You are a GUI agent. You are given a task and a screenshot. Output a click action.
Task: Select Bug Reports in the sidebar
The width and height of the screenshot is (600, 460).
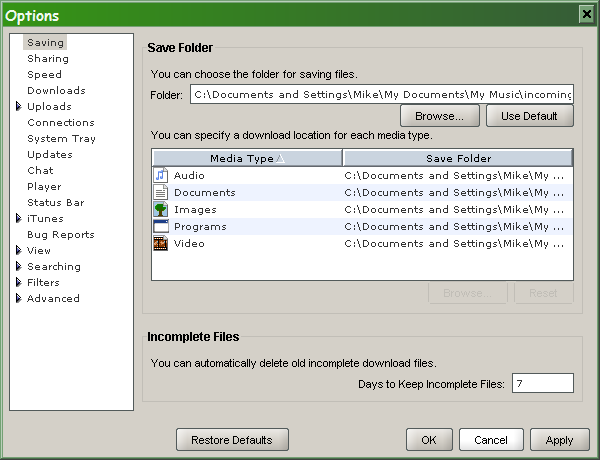[x=60, y=235]
